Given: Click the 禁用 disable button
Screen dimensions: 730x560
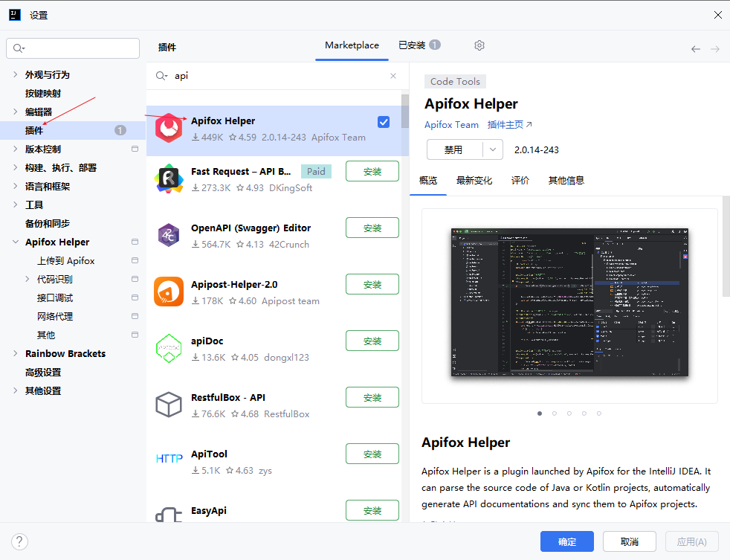Looking at the screenshot, I should (455, 149).
